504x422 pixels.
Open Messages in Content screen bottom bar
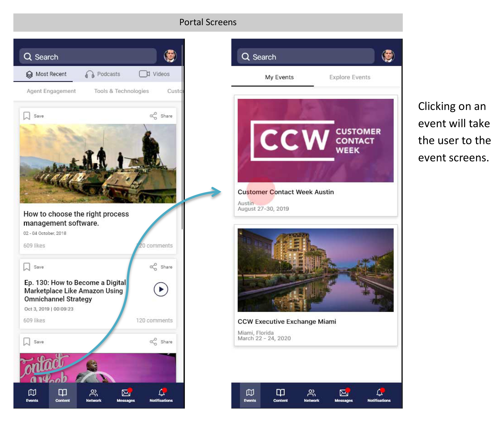pos(126,396)
